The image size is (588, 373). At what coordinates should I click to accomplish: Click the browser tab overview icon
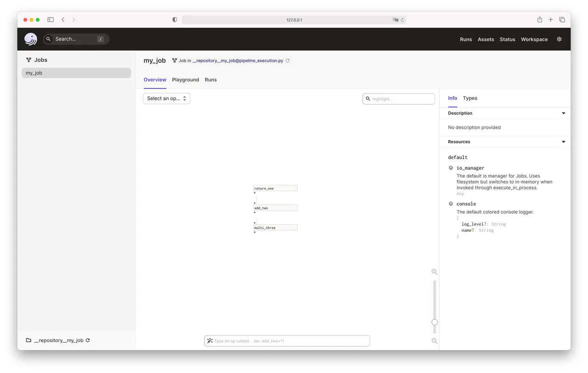(x=562, y=20)
